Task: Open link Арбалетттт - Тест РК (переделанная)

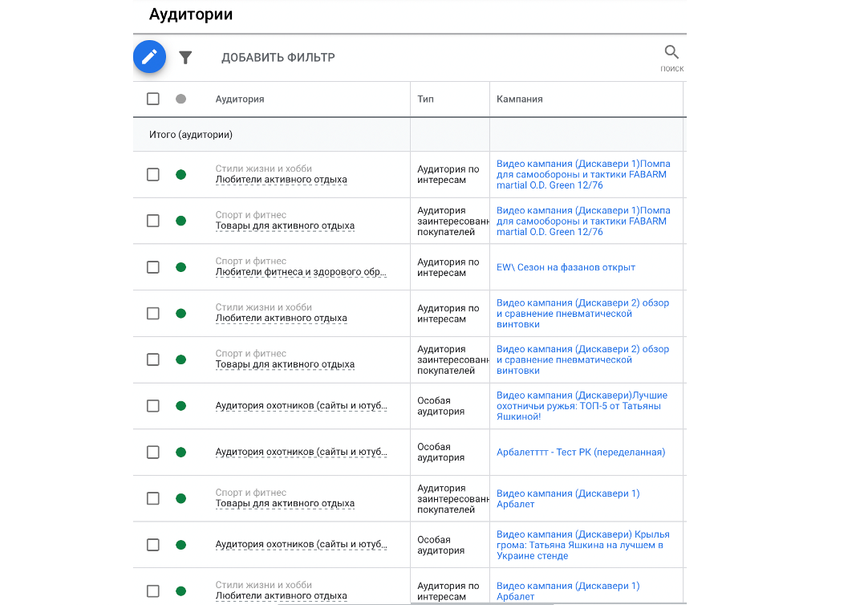Action: pyautogui.click(x=581, y=453)
